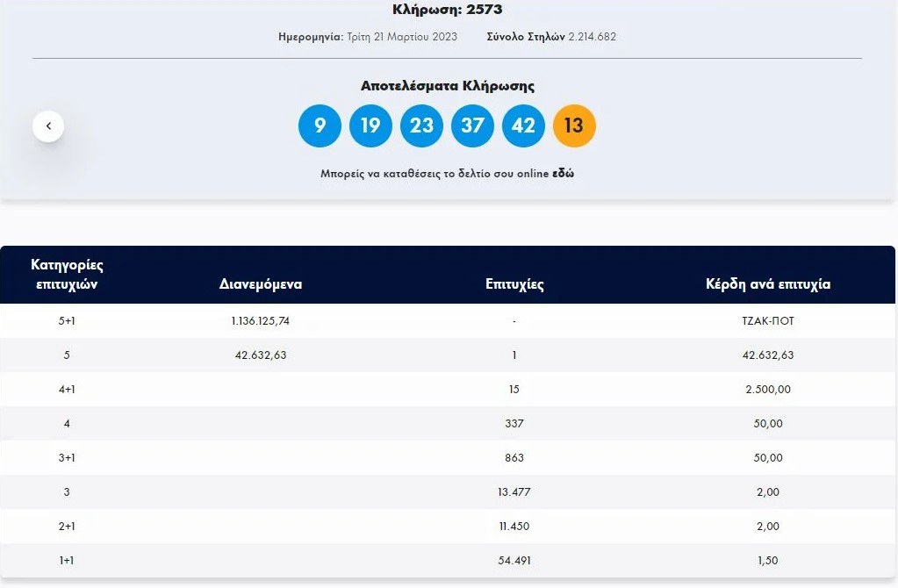The height and width of the screenshot is (588, 898).
Task: Click the winnings value "1,50"
Action: click(768, 561)
